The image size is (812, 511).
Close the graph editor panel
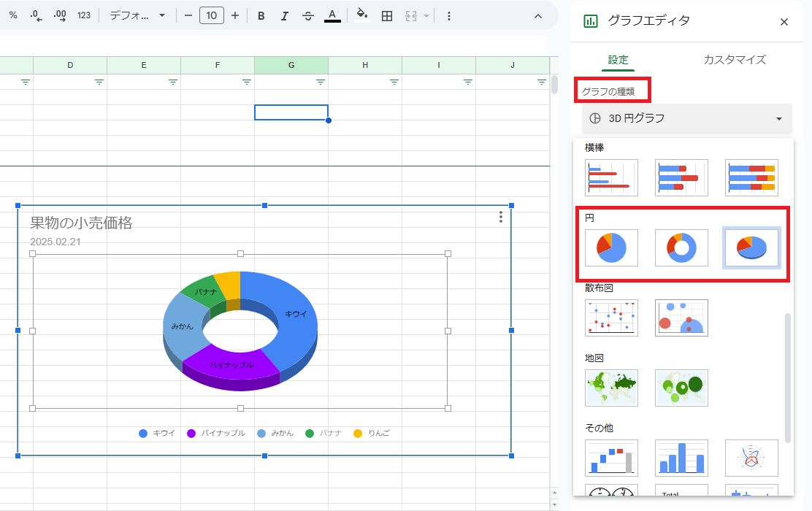tap(784, 22)
